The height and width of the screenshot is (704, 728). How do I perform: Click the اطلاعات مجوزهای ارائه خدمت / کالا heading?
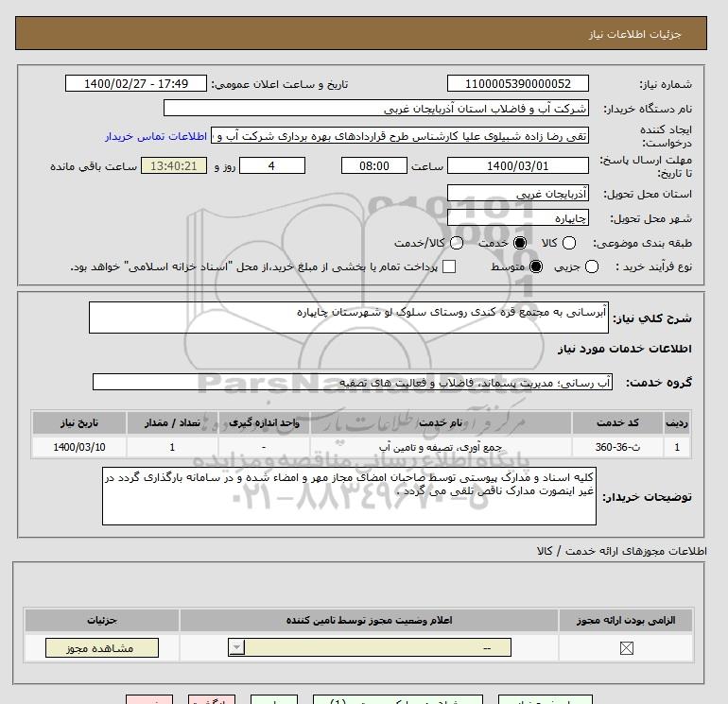click(x=622, y=551)
